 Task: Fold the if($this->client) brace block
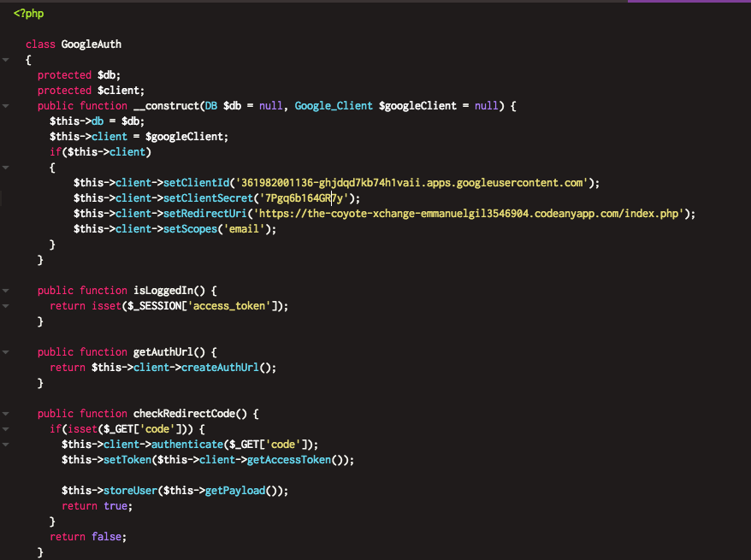[6, 168]
